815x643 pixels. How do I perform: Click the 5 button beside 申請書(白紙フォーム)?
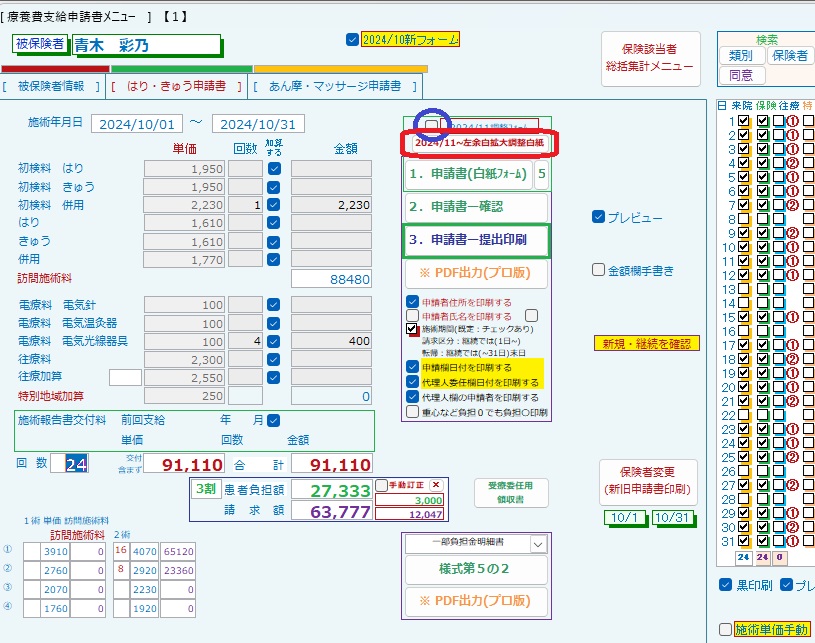coord(542,174)
